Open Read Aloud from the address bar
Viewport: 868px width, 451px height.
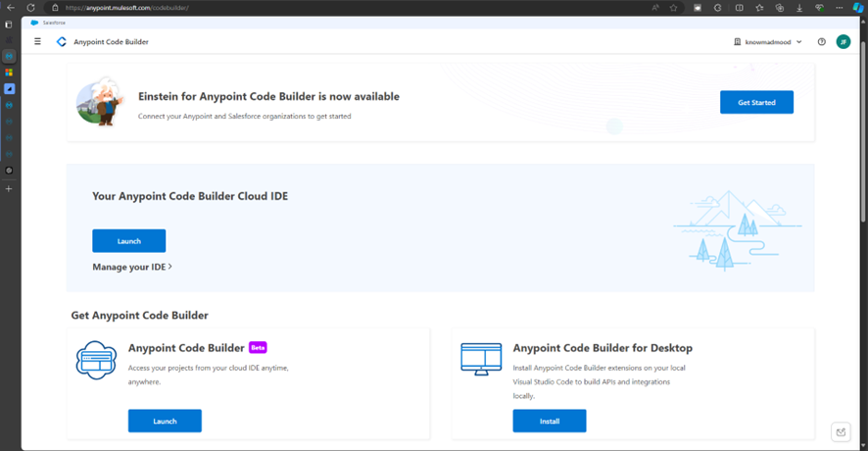click(x=655, y=8)
